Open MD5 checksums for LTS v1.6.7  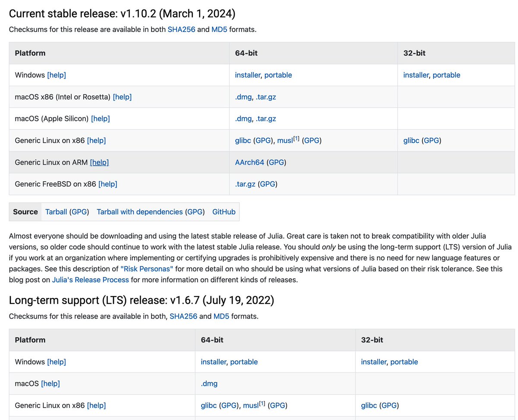221,316
